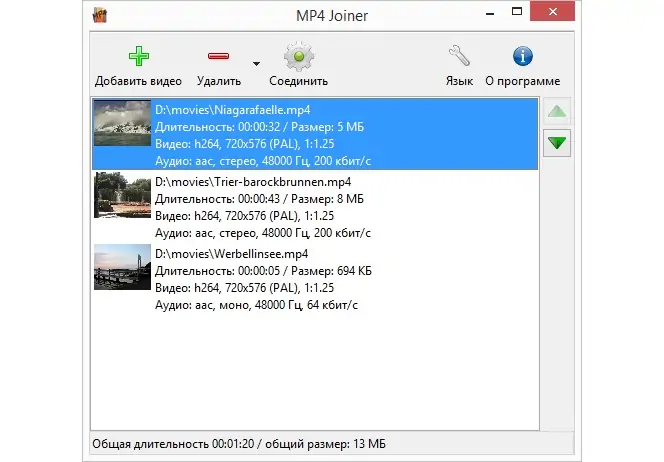Image resolution: width=664 pixels, height=462 pixels.
Task: Click the Добавить видео label
Action: coord(138,81)
